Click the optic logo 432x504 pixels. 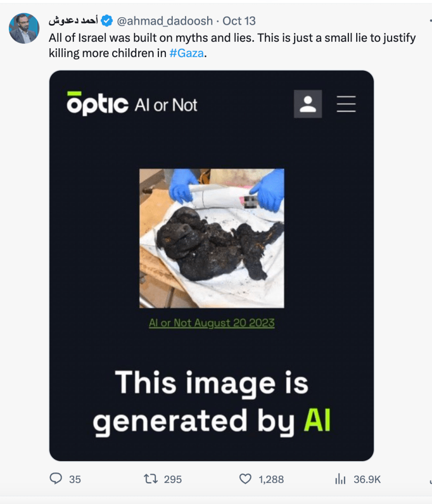(97, 103)
